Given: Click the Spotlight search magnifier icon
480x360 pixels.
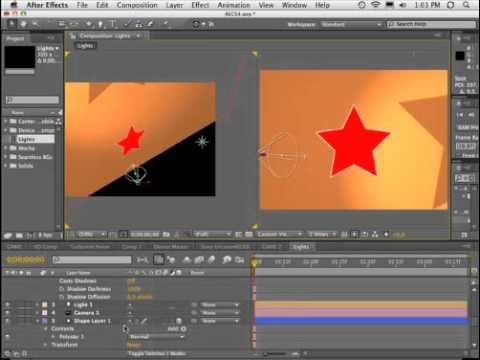Looking at the screenshot, I should pyautogui.click(x=467, y=5).
